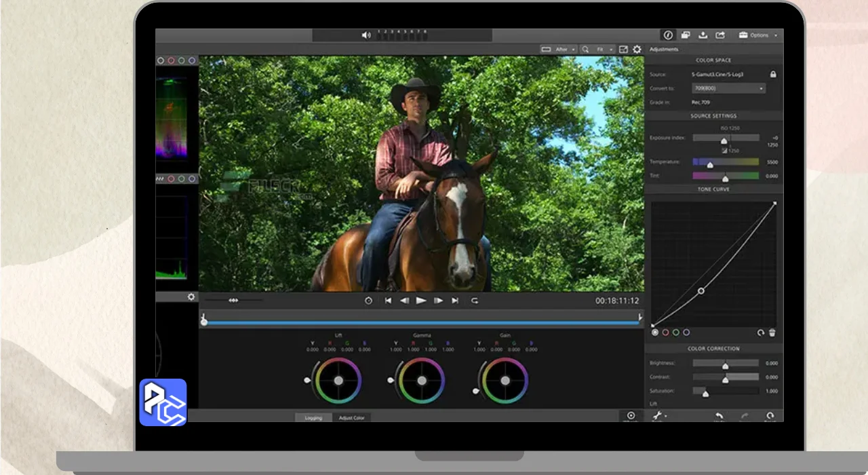The image size is (868, 475).
Task: Open the Convert to 709(800) dropdown
Action: click(728, 88)
